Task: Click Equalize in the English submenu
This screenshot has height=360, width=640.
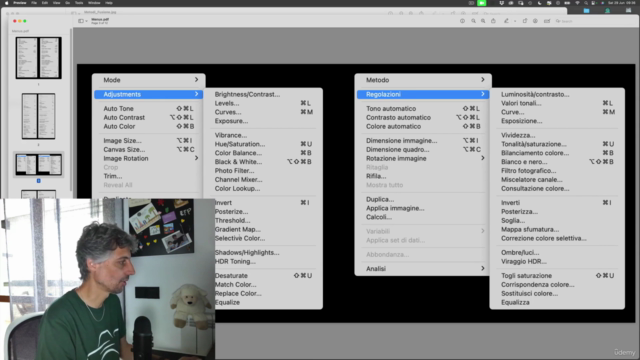Action: click(227, 302)
